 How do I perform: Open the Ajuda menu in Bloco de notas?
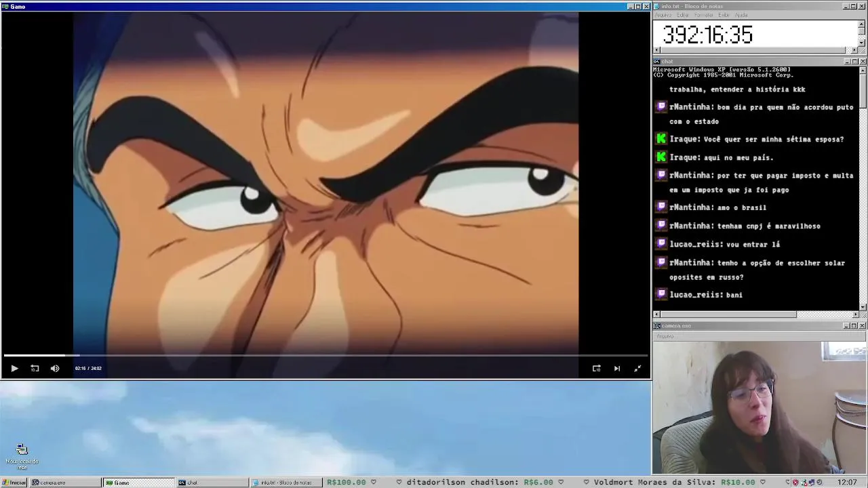(x=741, y=15)
